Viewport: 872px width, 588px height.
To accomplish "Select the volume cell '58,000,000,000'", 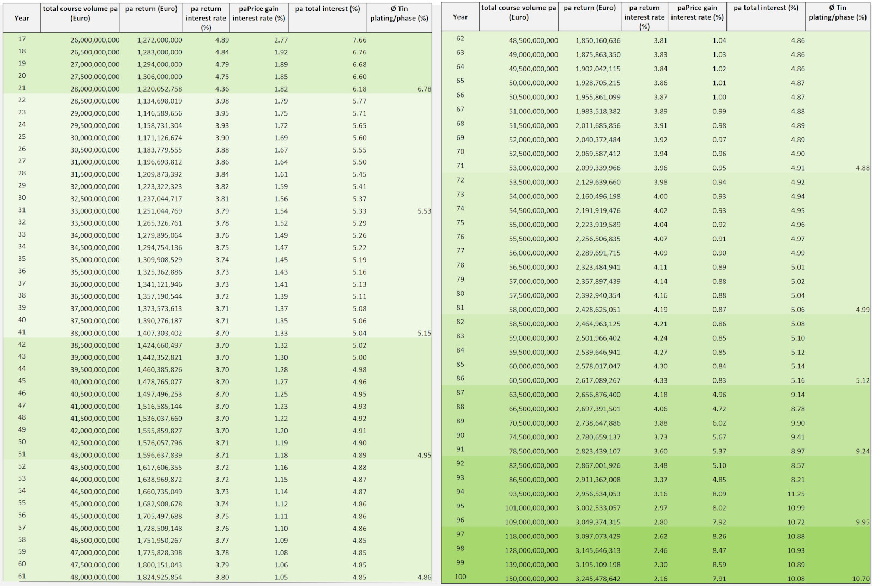I will (534, 310).
